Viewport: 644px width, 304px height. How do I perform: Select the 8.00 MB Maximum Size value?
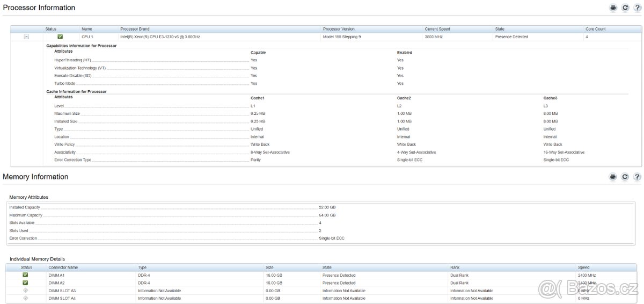click(551, 114)
